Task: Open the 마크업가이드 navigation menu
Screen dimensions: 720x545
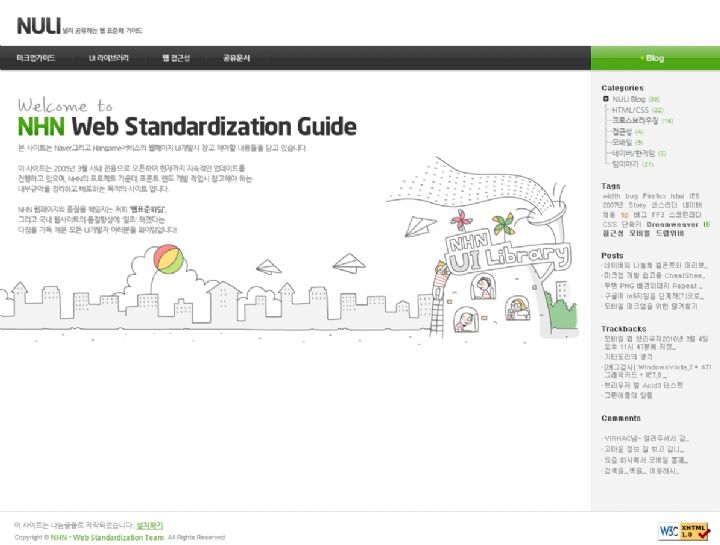Action: click(36, 58)
